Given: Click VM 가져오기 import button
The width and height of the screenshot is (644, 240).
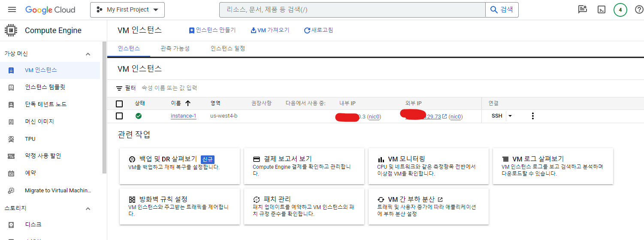Looking at the screenshot, I should pyautogui.click(x=270, y=30).
